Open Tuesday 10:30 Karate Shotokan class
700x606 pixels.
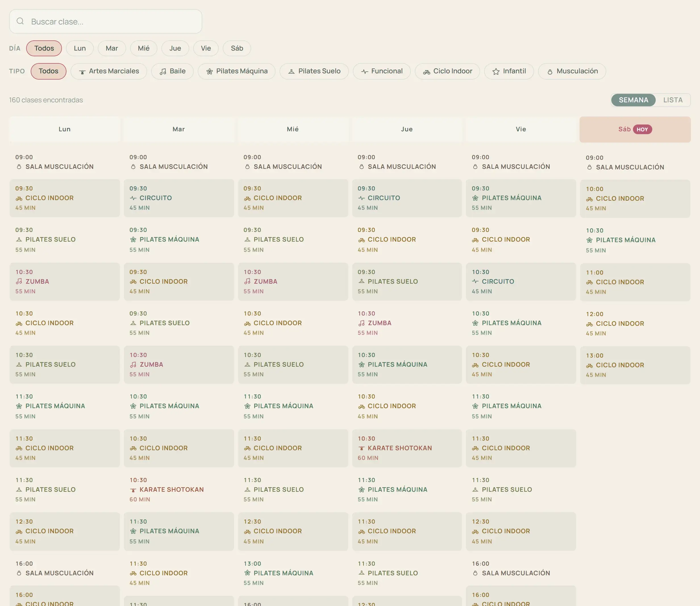point(179,490)
